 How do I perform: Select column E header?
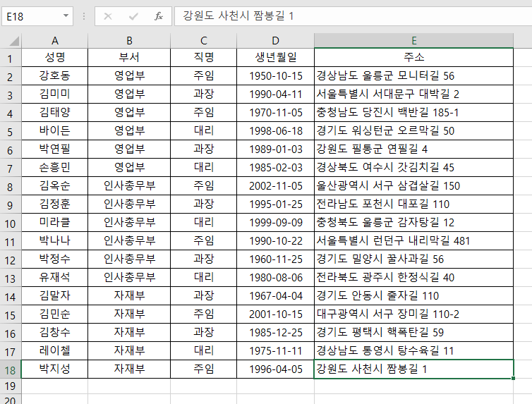point(413,41)
